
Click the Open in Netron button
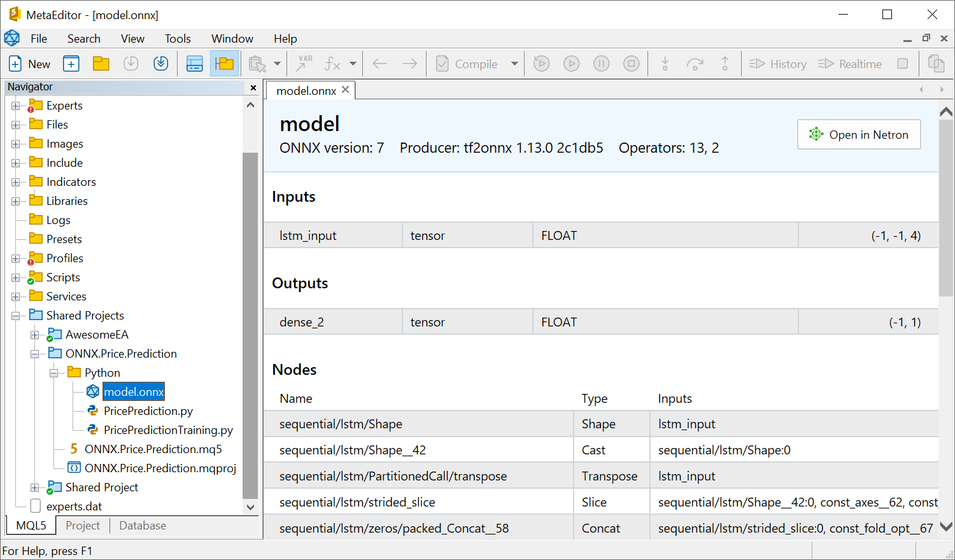tap(858, 134)
